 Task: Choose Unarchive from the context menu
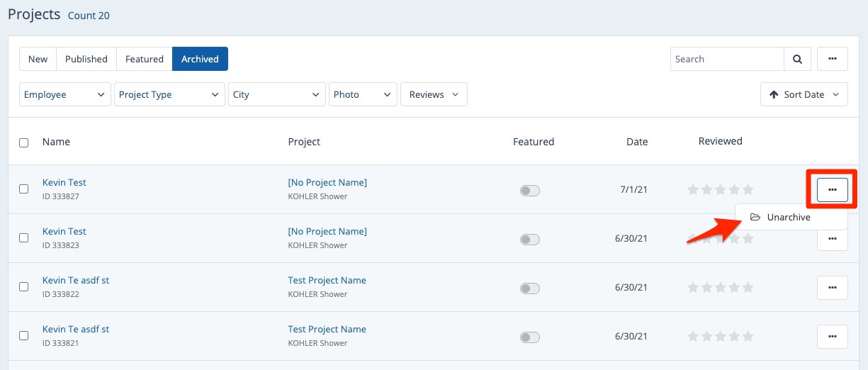788,218
